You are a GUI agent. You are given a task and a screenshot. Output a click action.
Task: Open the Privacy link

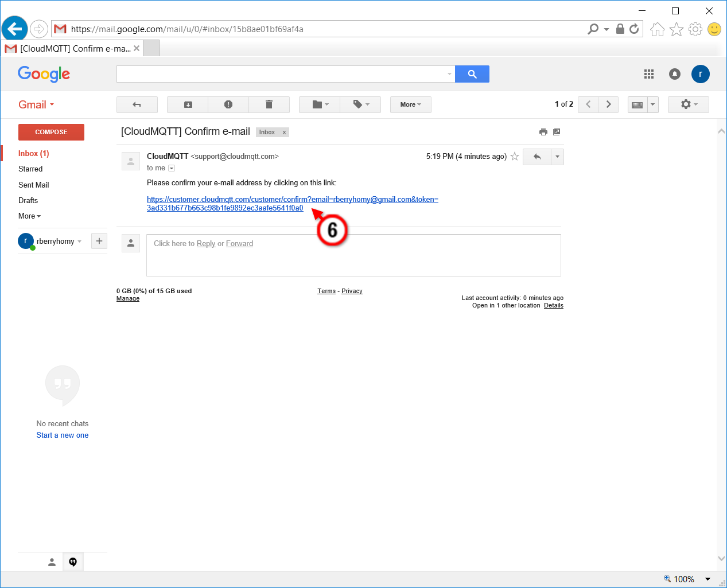352,291
